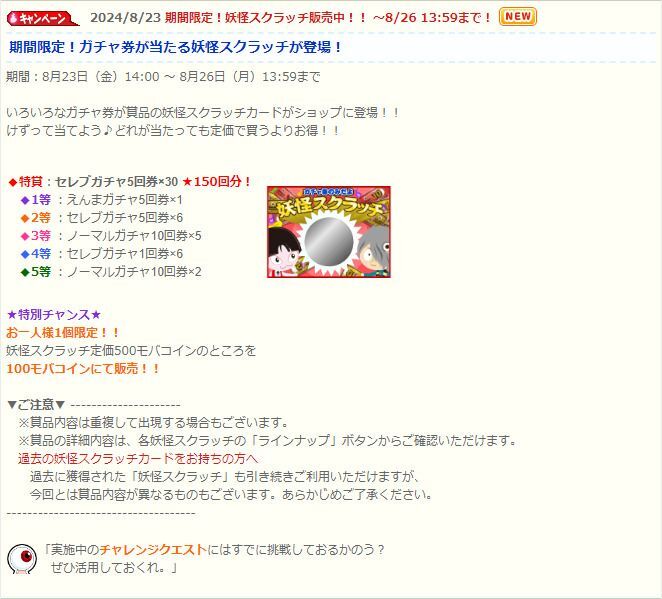This screenshot has width=662, height=599.
Task: Click the blue title ガチャ券が当たる妖怪スクラッチが登場
Action: [175, 47]
